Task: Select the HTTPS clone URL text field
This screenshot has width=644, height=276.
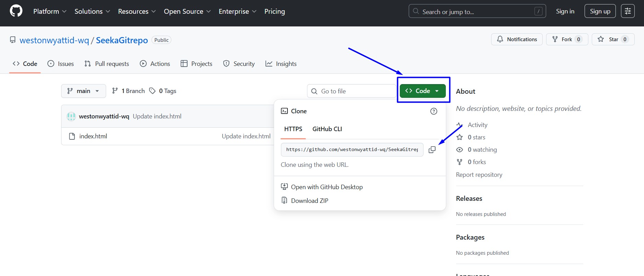Action: [352, 150]
